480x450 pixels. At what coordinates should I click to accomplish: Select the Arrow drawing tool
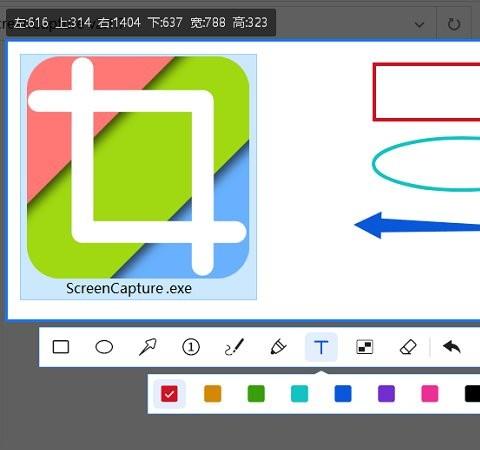(x=148, y=347)
